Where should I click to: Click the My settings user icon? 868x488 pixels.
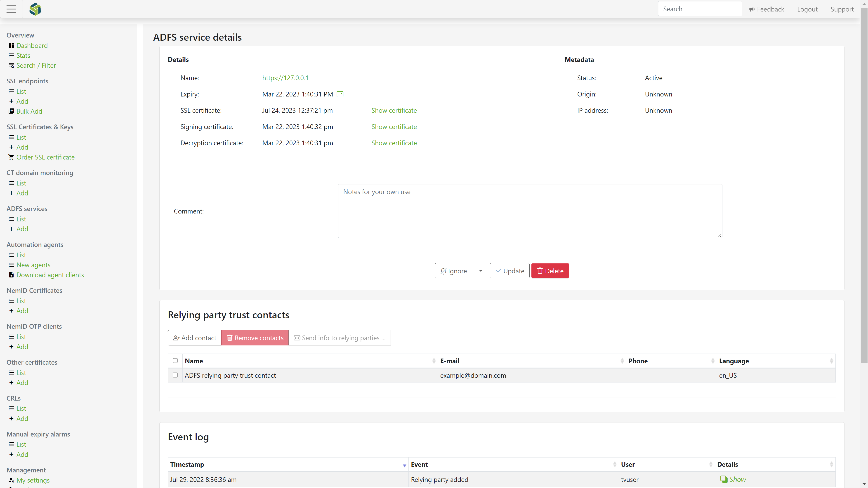12,480
